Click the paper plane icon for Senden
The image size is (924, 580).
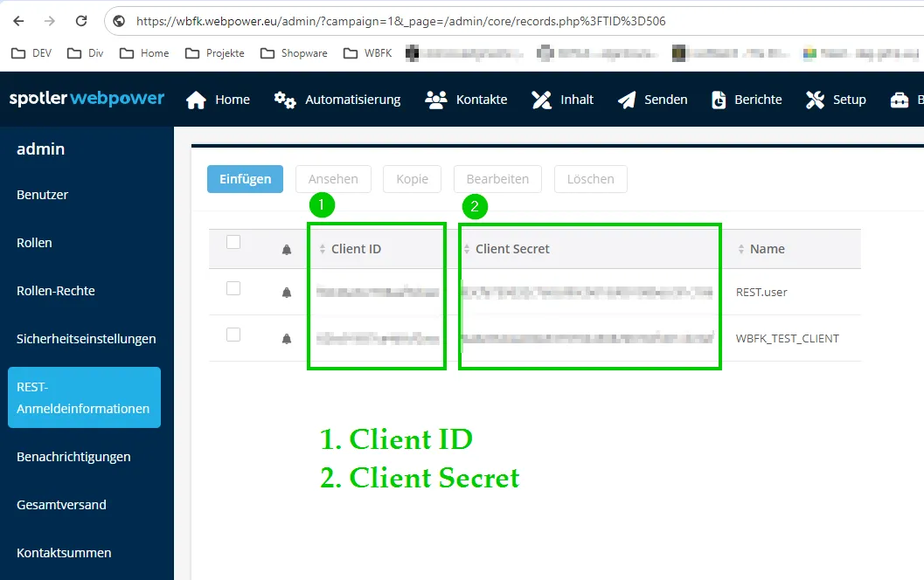tap(627, 100)
